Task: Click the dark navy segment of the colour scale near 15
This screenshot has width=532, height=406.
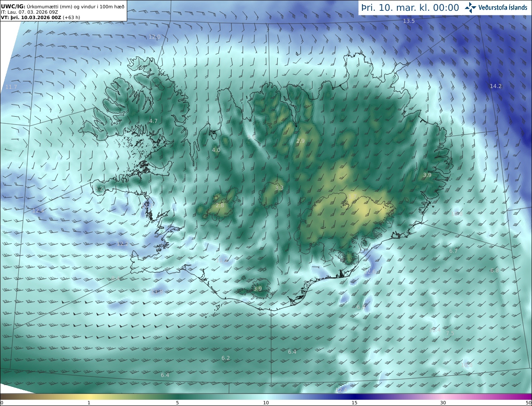Action: (x=355, y=396)
